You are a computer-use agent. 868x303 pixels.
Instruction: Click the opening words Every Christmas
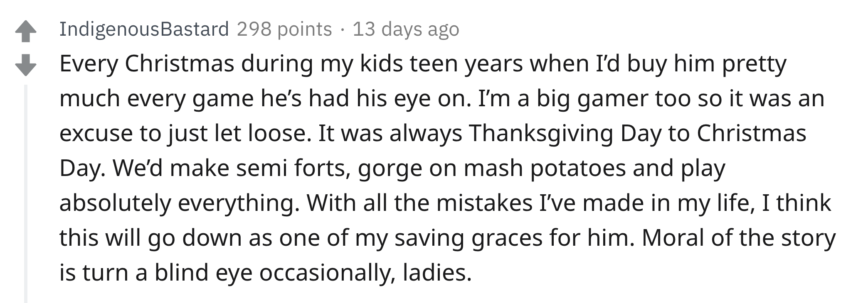[x=147, y=64]
